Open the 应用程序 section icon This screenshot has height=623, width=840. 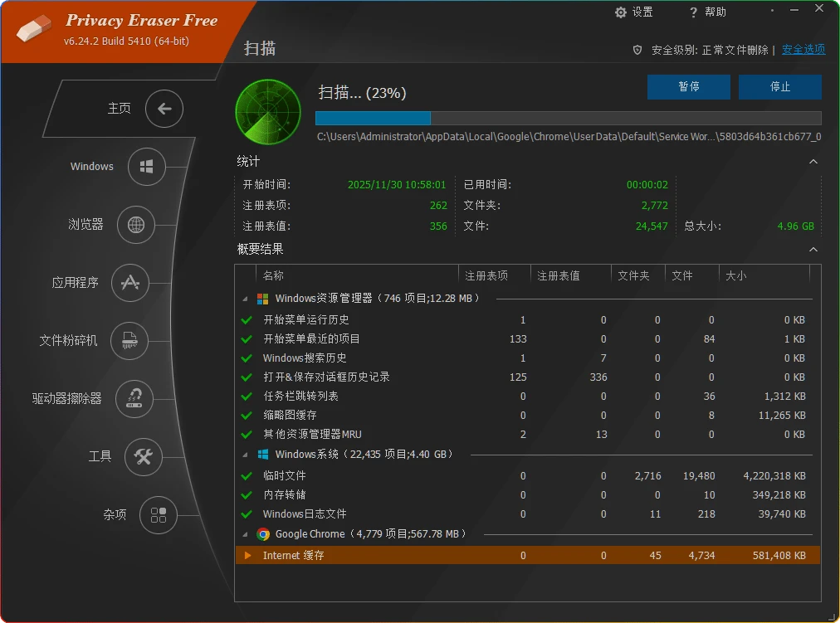click(130, 283)
